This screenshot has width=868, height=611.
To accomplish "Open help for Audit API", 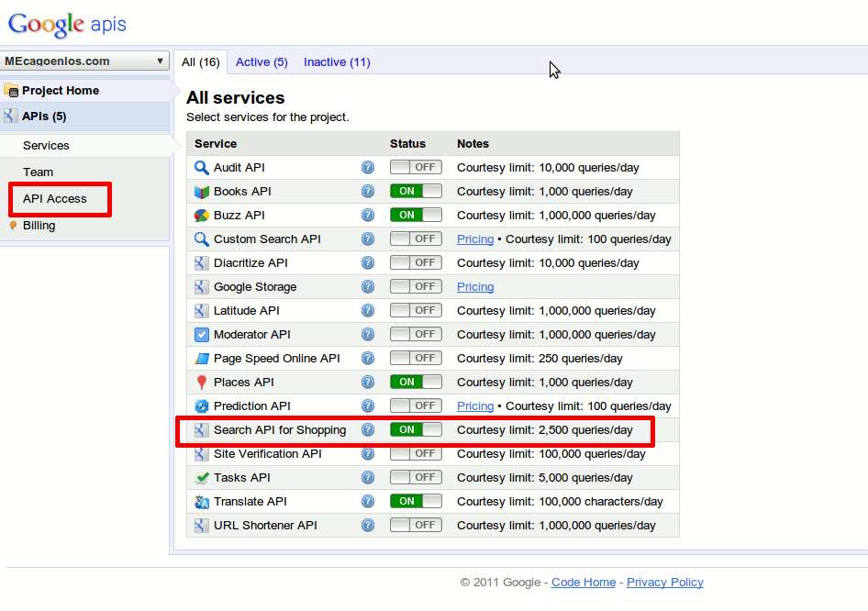I will [368, 167].
